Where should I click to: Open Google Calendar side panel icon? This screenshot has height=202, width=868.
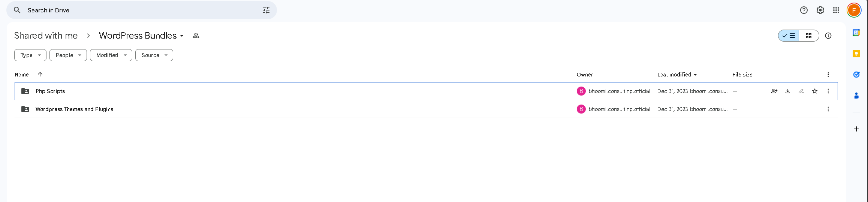tap(856, 33)
